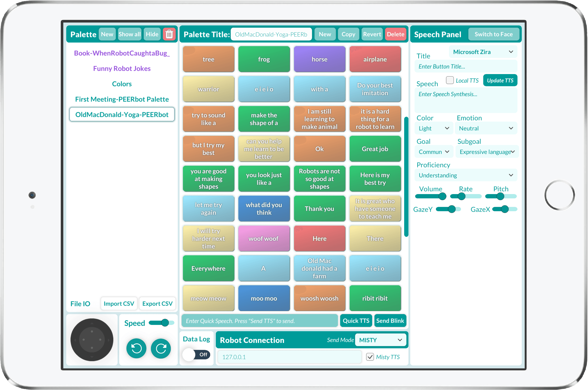Click the orange 'tree' speech tile
The image size is (588, 390).
pyautogui.click(x=209, y=59)
